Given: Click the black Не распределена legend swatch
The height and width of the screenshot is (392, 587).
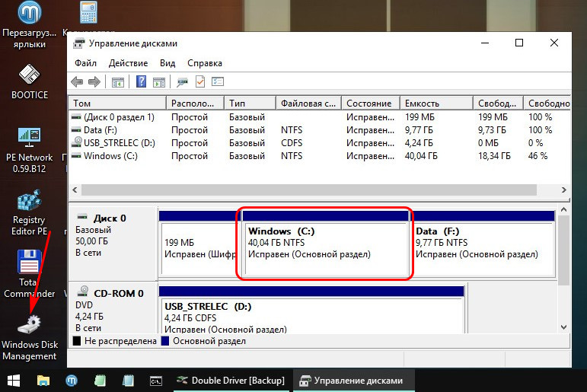Looking at the screenshot, I should (77, 341).
